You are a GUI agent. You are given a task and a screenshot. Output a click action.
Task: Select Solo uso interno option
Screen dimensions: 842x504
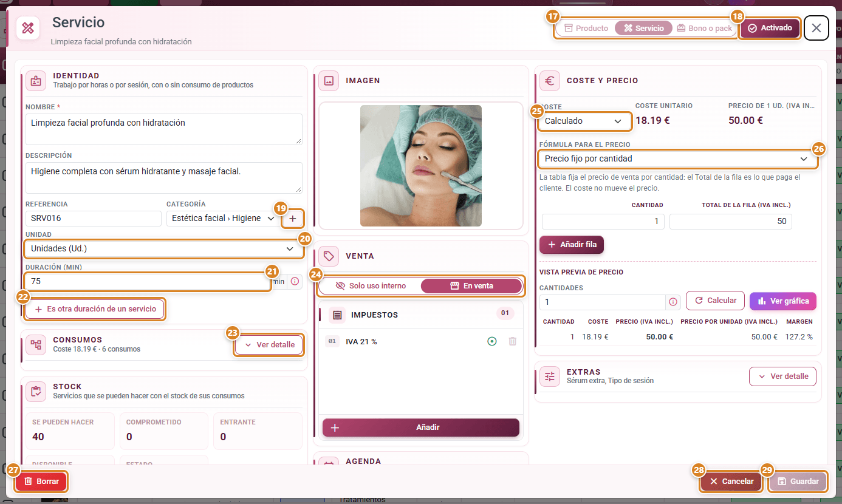point(370,286)
